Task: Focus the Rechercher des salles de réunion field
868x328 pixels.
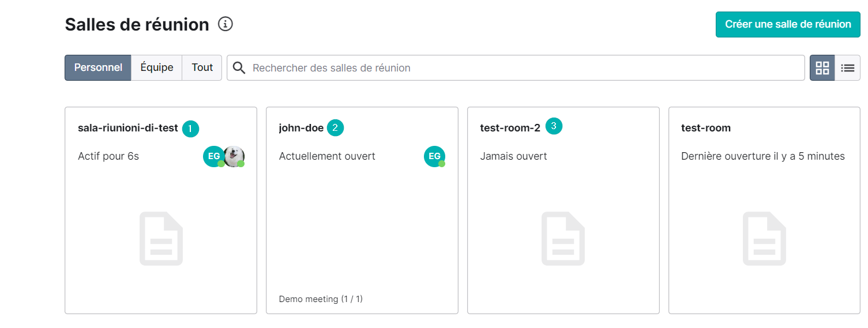Action: click(516, 67)
